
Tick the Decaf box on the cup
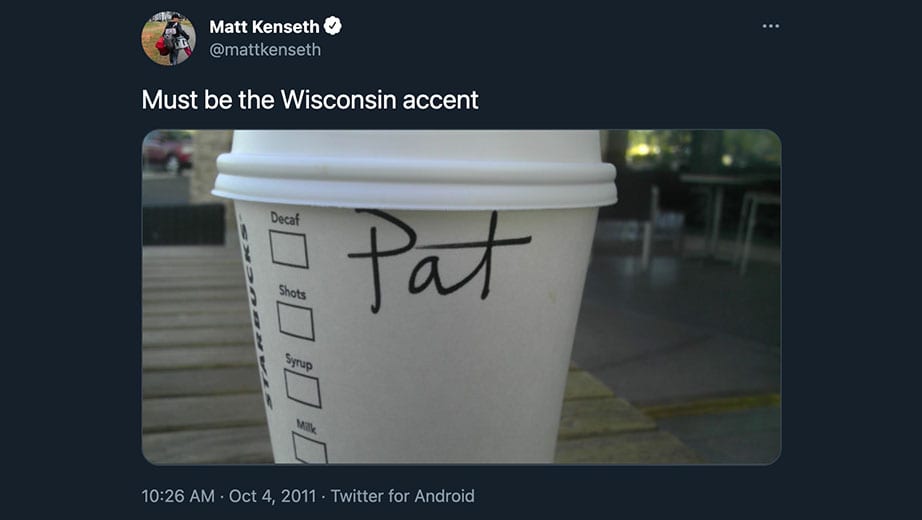coord(289,249)
